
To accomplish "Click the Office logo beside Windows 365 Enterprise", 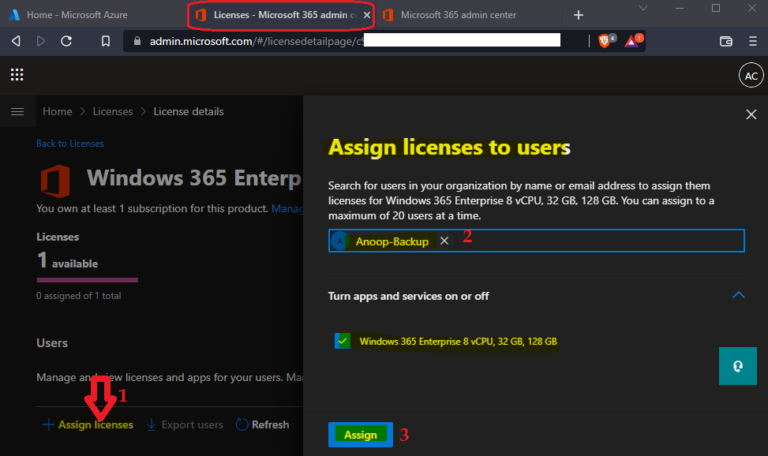I will click(55, 181).
